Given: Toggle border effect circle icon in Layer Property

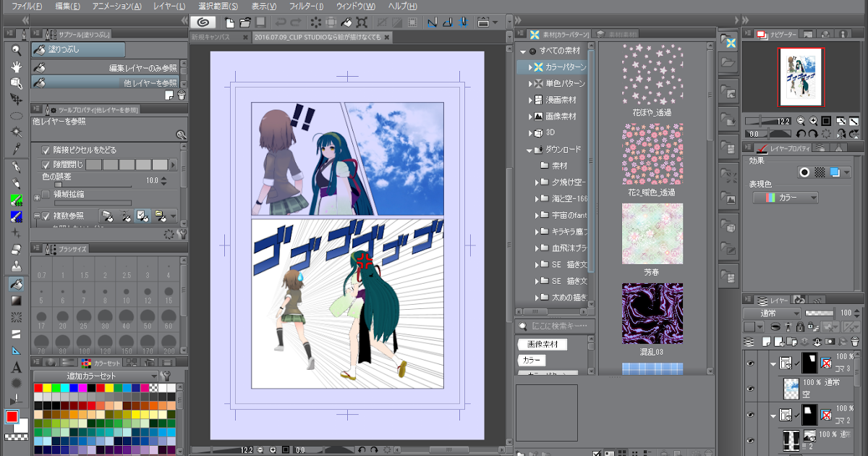Looking at the screenshot, I should pos(803,172).
